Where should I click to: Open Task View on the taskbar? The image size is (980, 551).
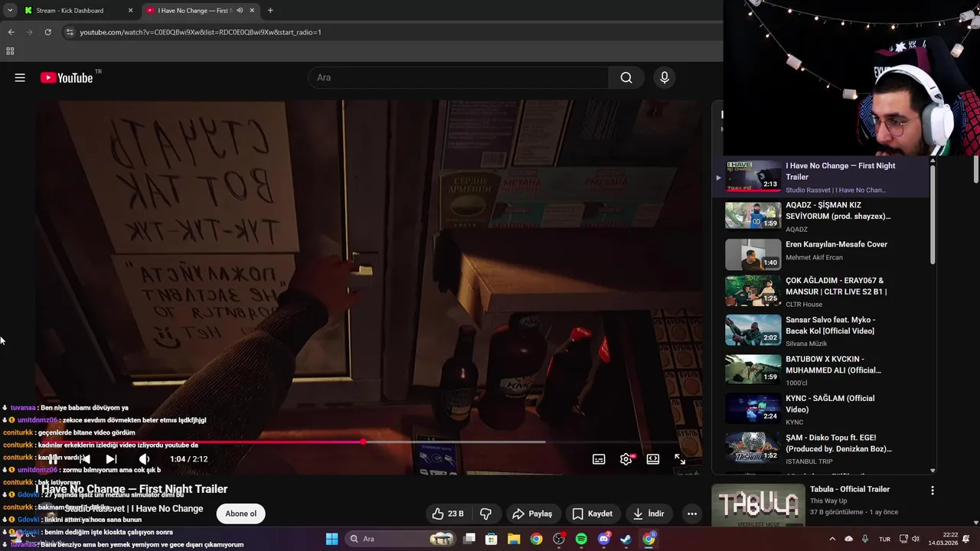click(x=469, y=539)
